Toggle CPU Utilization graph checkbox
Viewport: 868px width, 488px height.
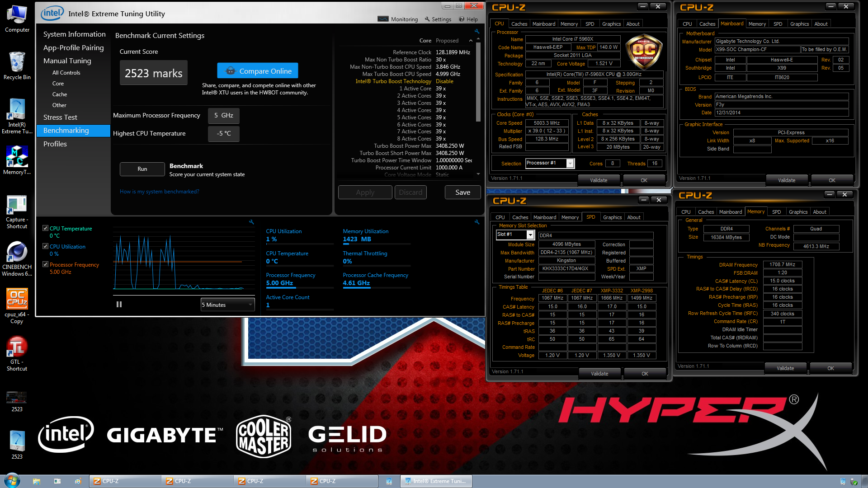45,246
